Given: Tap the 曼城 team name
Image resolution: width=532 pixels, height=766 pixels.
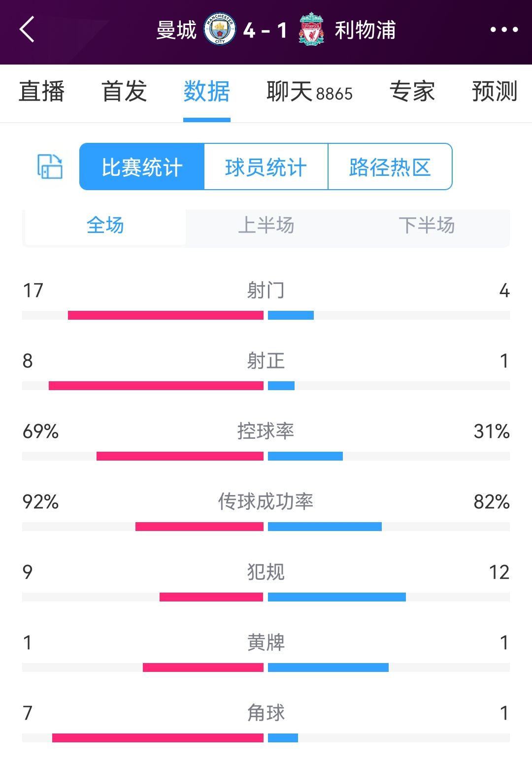Looking at the screenshot, I should click(176, 30).
